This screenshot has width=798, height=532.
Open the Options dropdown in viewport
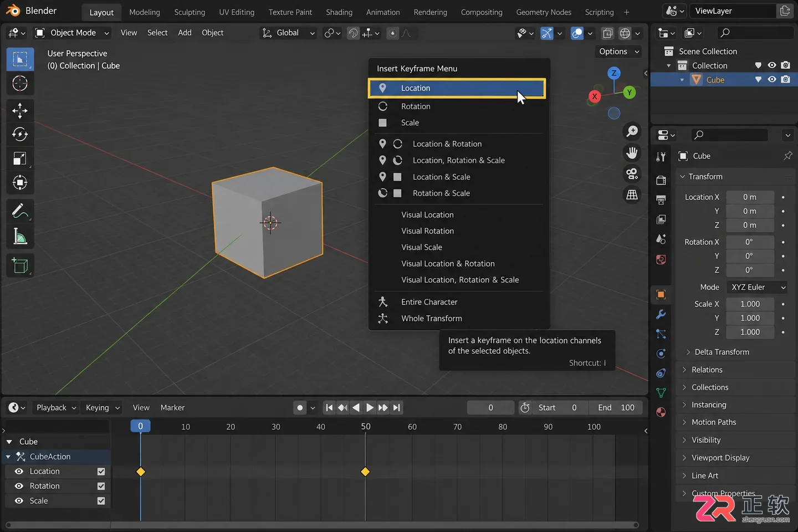point(619,52)
